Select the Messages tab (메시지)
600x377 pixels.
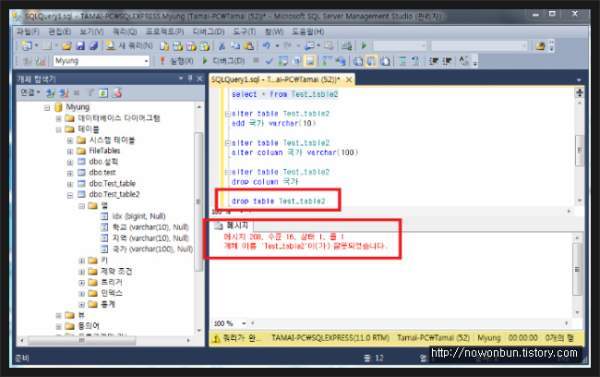click(x=232, y=225)
